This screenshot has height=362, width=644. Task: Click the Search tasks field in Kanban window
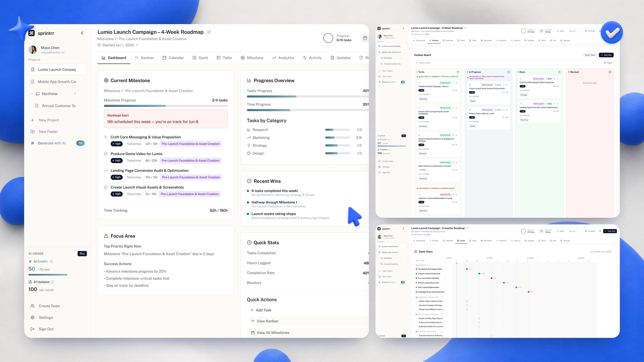[x=507, y=63]
